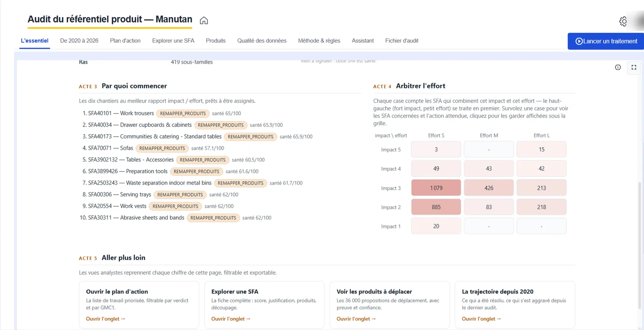Select SFA40034 — Drawer cupboards & cabinets
The height and width of the screenshot is (330, 644).
point(140,125)
